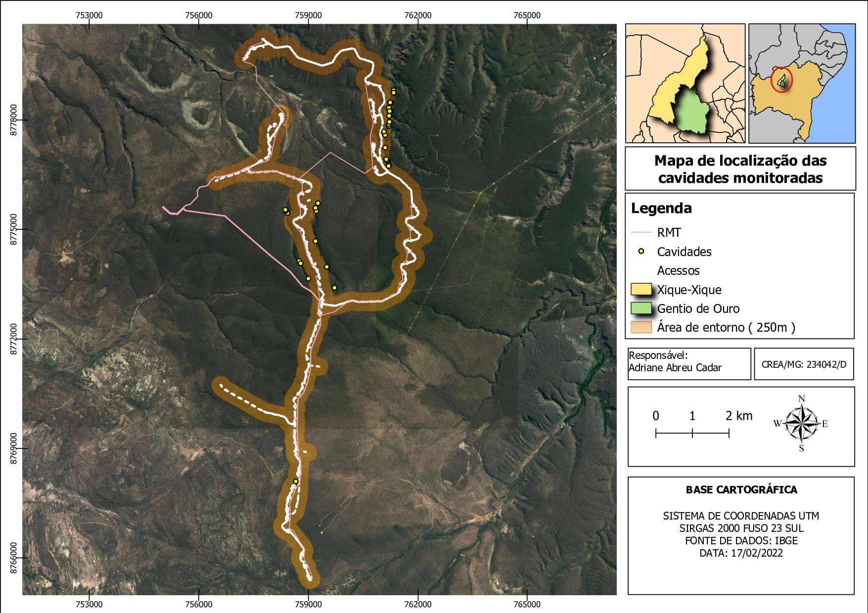
Task: Click the compass rose symbol
Action: coord(801,423)
